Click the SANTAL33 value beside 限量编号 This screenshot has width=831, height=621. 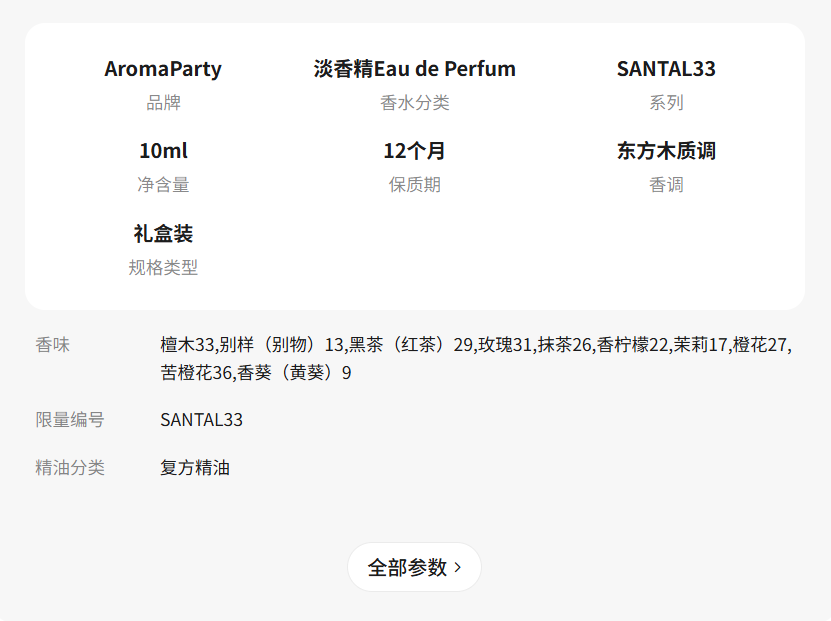coord(201,420)
